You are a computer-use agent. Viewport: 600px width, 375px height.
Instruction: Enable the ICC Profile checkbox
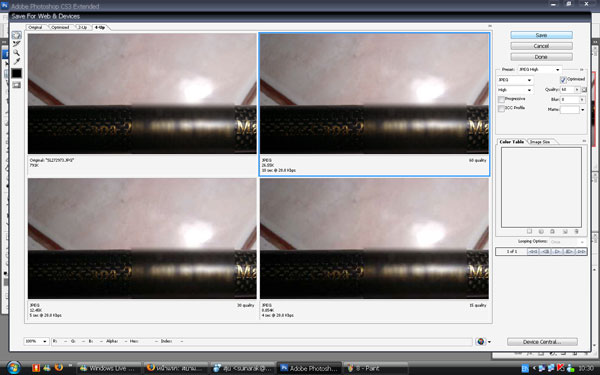pyautogui.click(x=501, y=109)
